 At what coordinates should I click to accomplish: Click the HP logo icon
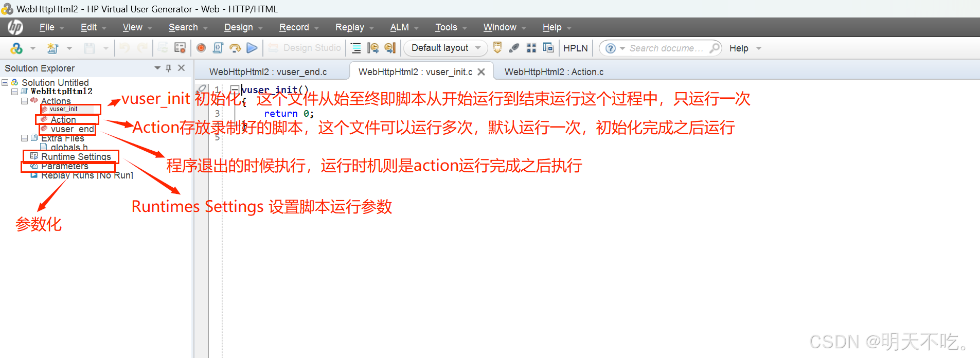tap(15, 27)
